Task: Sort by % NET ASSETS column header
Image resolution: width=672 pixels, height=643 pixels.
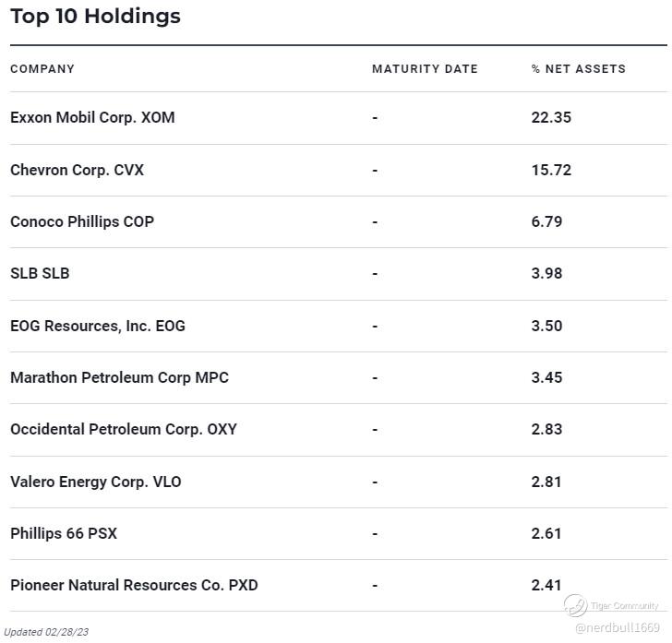Action: click(x=579, y=69)
